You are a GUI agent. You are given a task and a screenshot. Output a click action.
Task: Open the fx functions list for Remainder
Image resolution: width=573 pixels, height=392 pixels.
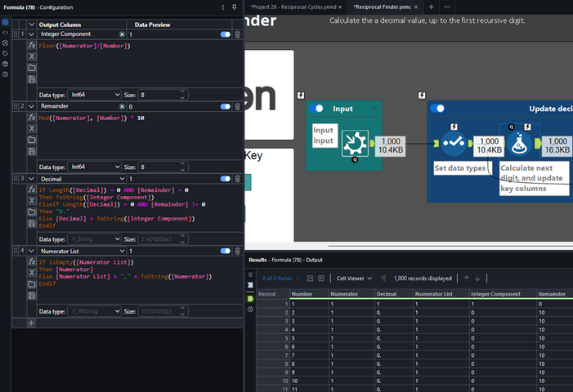click(x=32, y=117)
